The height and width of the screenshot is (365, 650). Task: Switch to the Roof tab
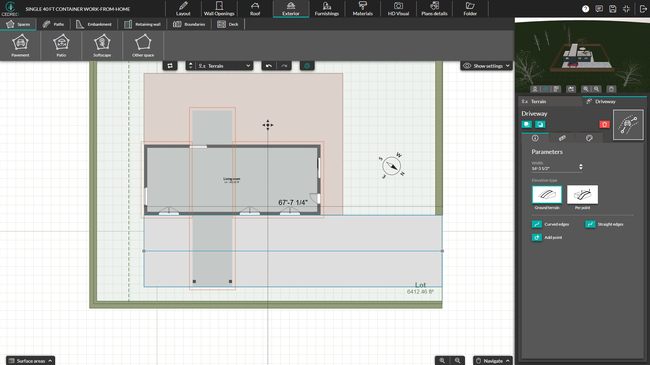[255, 8]
